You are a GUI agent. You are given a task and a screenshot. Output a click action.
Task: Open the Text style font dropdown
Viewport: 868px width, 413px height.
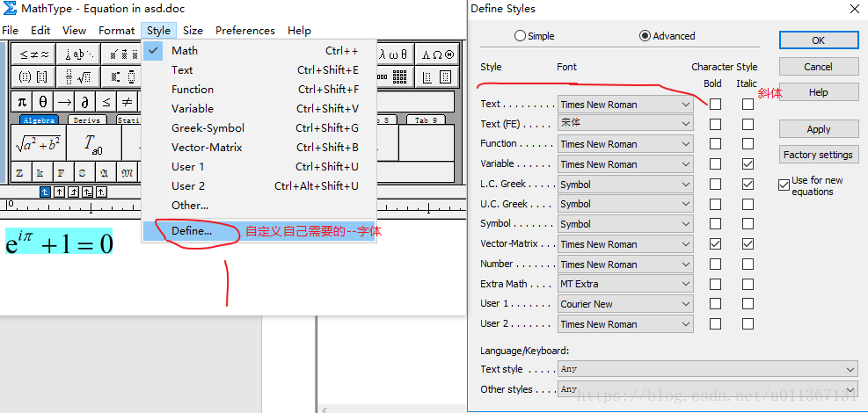pos(625,105)
